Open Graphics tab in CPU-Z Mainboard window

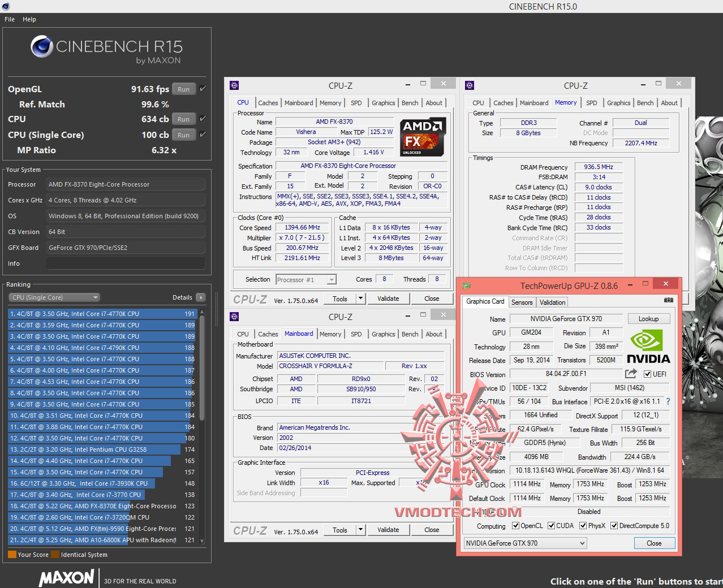(x=383, y=334)
